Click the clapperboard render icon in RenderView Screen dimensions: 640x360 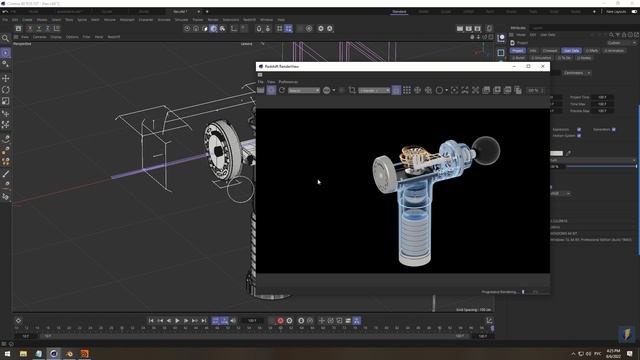pyautogui.click(x=260, y=90)
